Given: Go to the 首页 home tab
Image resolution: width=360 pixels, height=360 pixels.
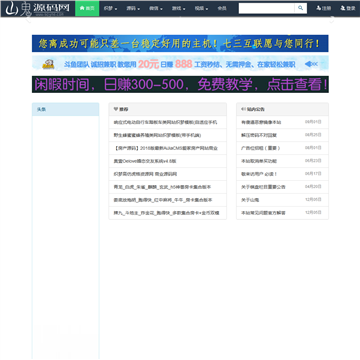Looking at the screenshot, I should pos(87,8).
